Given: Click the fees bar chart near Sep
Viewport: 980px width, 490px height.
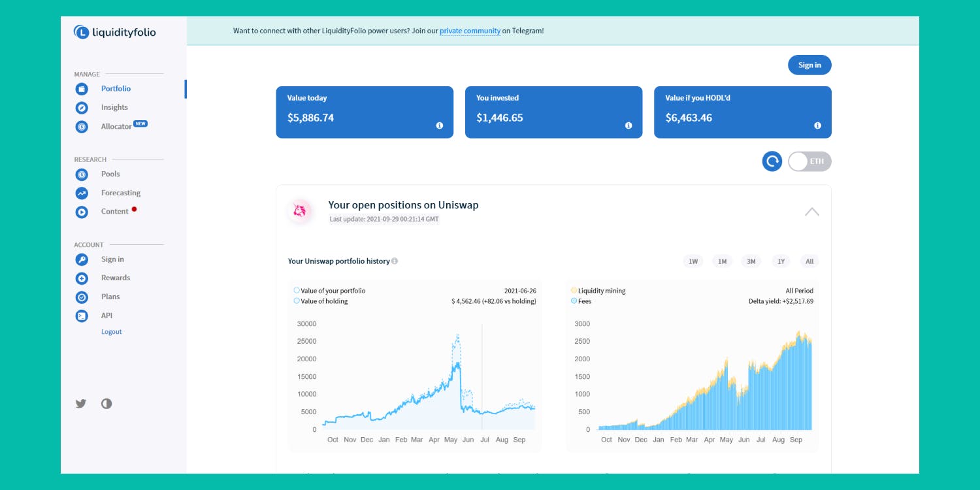Looking at the screenshot, I should point(797,382).
